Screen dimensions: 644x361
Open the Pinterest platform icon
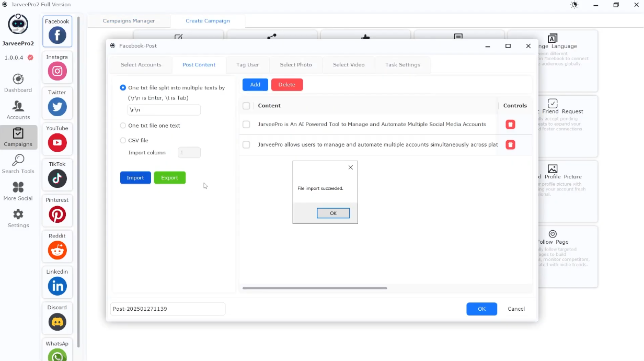click(x=57, y=215)
